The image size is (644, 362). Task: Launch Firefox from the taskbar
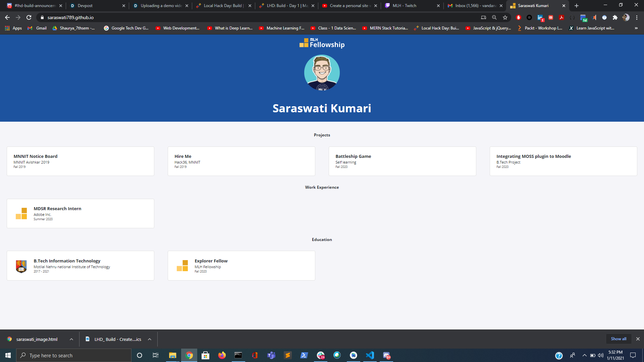pos(222,355)
